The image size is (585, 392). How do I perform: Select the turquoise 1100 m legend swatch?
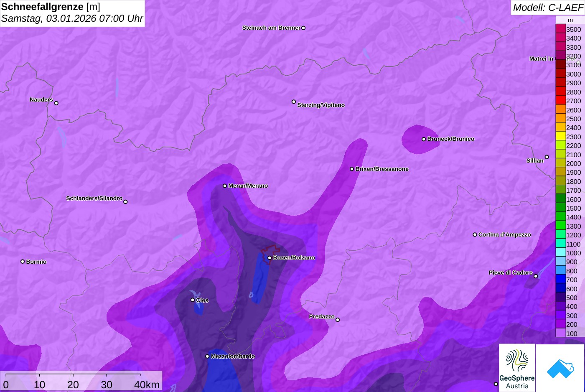pos(560,244)
